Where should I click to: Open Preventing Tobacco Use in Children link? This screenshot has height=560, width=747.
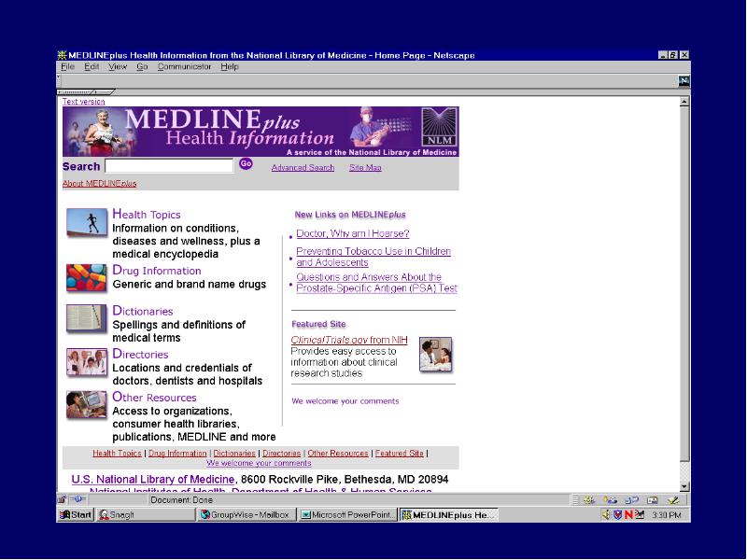pyautogui.click(x=373, y=257)
